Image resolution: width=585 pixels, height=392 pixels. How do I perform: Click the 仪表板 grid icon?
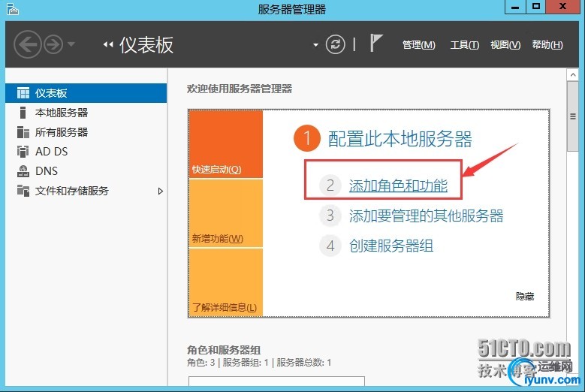23,93
